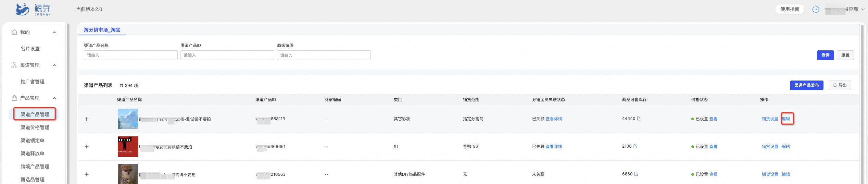
Task: Click the 商品可售库存 column header
Action: [x=634, y=100]
